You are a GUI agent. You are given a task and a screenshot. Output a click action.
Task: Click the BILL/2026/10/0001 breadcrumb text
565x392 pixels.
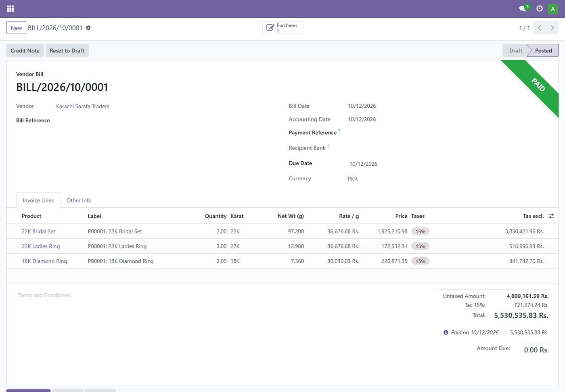[x=55, y=28]
